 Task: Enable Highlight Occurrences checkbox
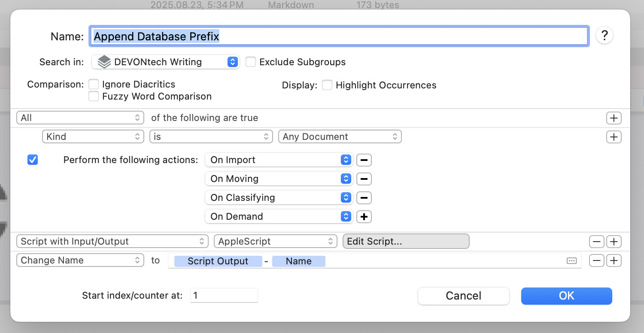(x=327, y=85)
